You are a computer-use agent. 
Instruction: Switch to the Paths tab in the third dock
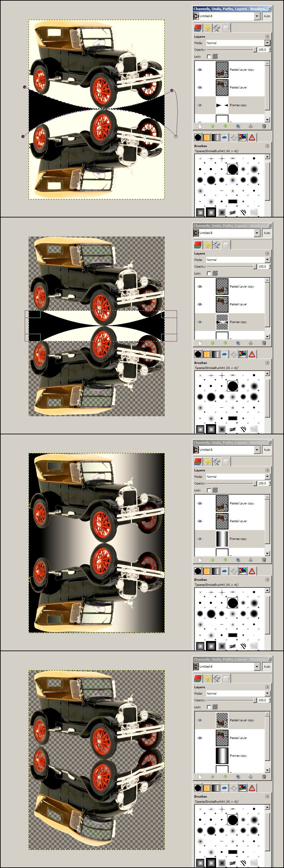216,462
